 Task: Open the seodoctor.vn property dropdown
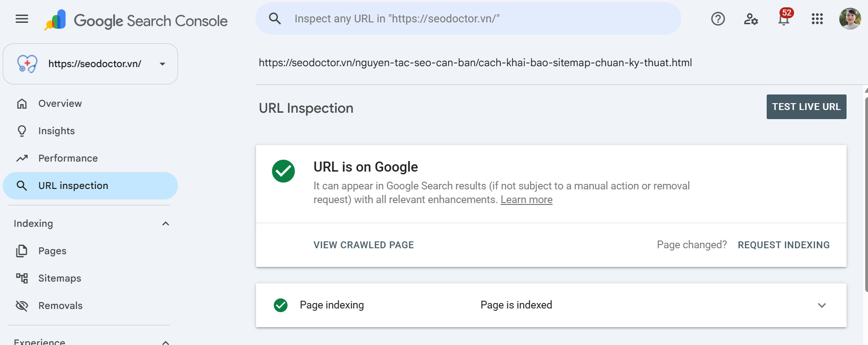point(90,64)
